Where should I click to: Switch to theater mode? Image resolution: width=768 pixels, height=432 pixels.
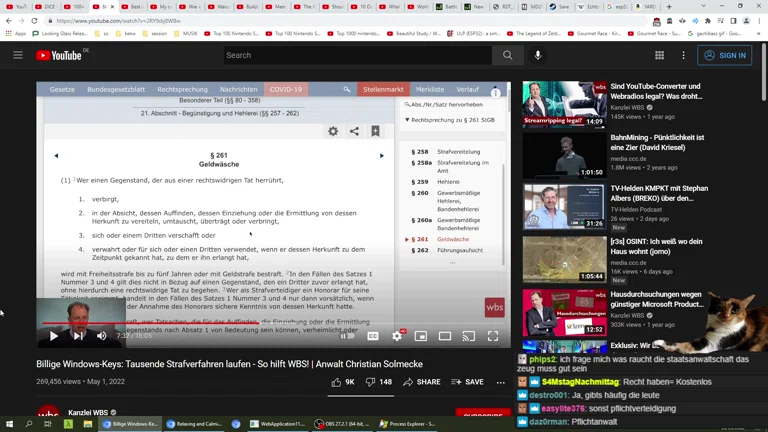445,336
